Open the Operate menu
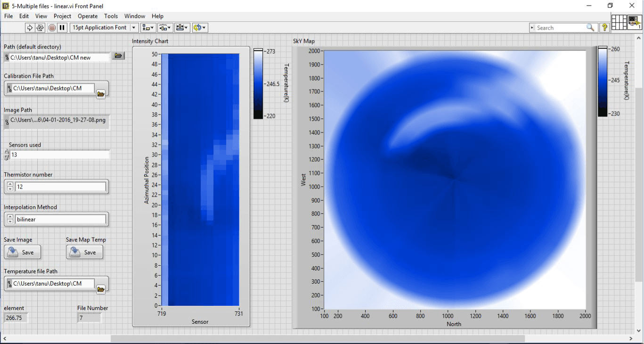The width and height of the screenshot is (644, 344). (88, 16)
